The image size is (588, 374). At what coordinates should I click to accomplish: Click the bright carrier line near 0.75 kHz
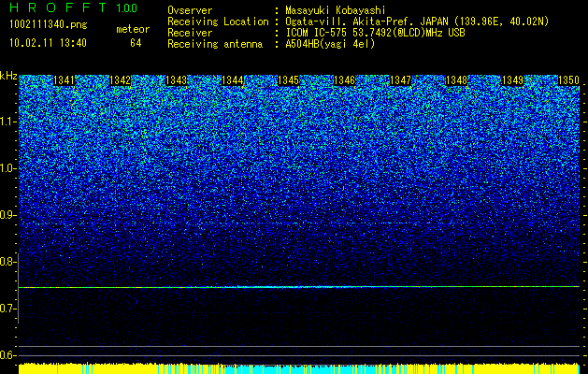pyautogui.click(x=299, y=287)
